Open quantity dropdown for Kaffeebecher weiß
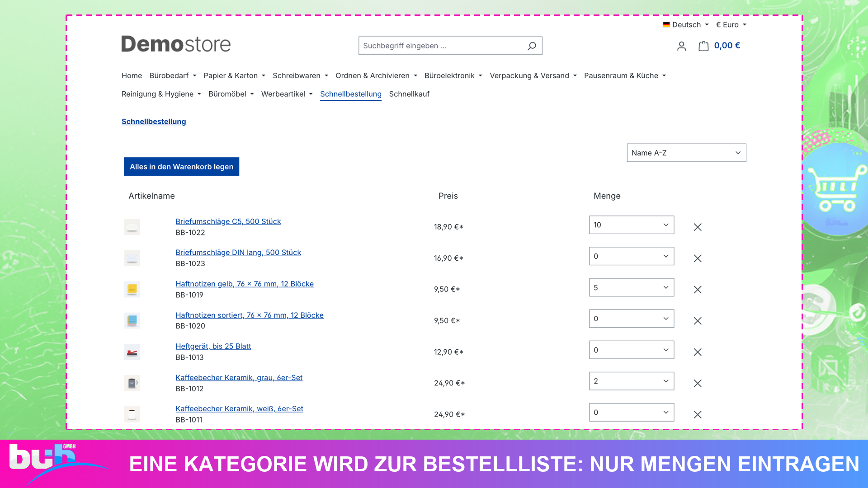Image resolution: width=868 pixels, height=488 pixels. click(632, 412)
